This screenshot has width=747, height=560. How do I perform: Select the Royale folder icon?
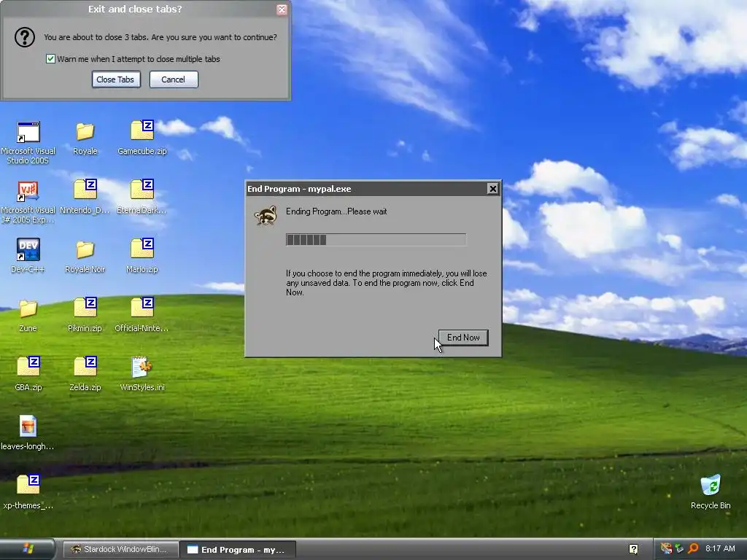pos(85,132)
